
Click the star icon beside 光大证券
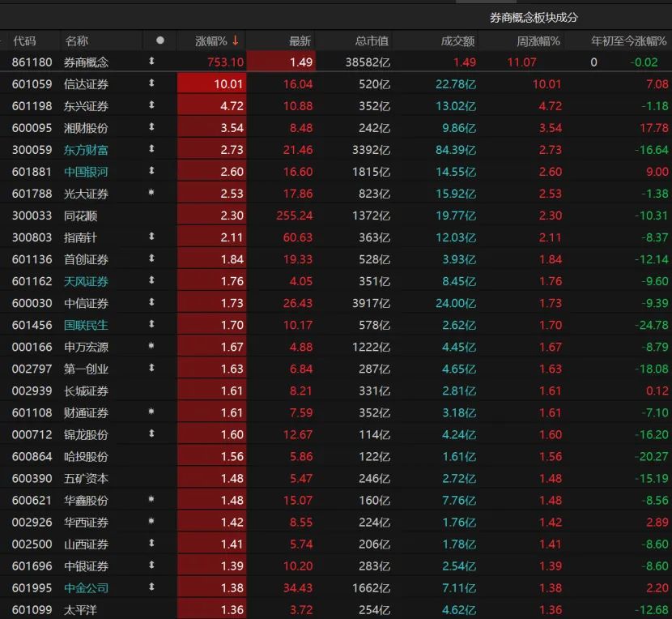click(151, 193)
